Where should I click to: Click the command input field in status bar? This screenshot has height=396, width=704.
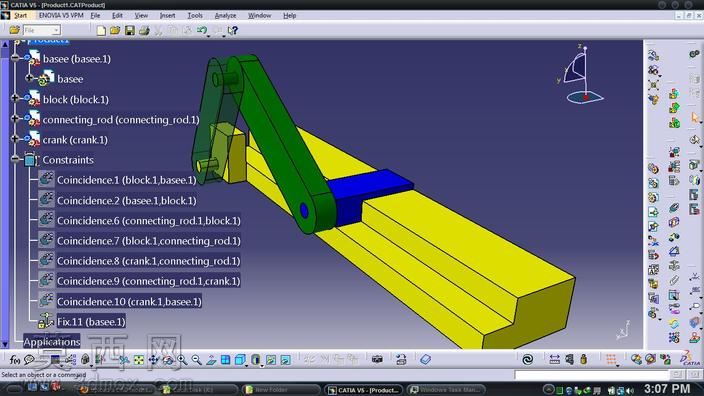click(592, 374)
